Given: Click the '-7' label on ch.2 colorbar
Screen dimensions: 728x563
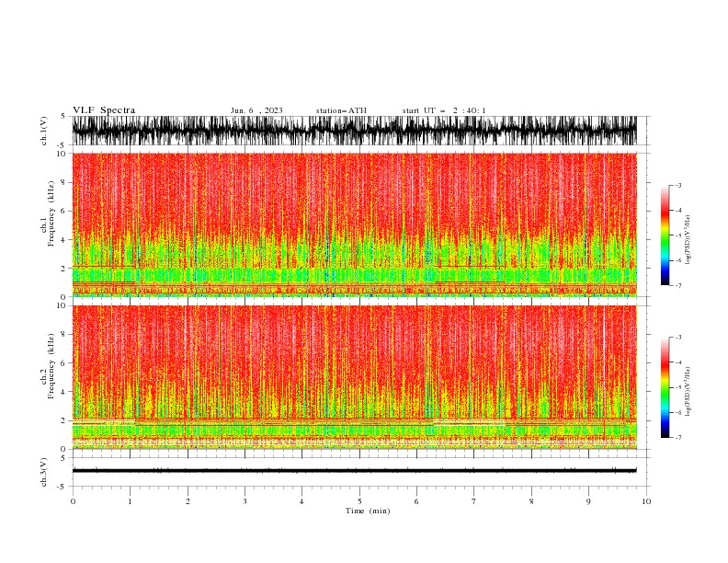Looking at the screenshot, I should point(678,437).
